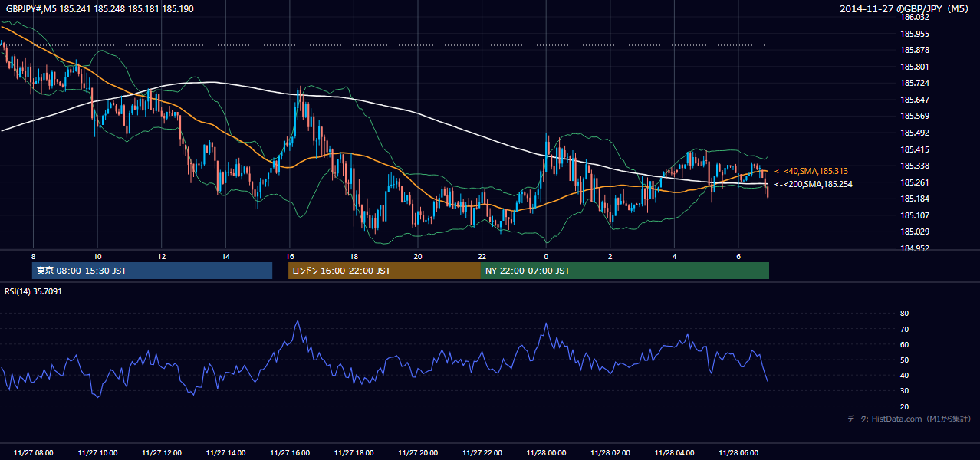This screenshot has height=460, width=980.
Task: Click price axis value 186.032
Action: click(x=914, y=17)
